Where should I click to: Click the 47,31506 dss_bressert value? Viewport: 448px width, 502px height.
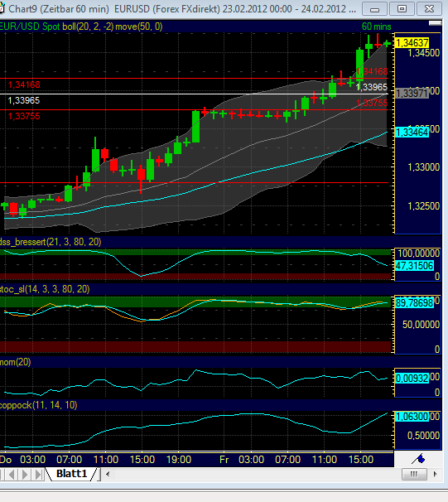[x=414, y=265]
